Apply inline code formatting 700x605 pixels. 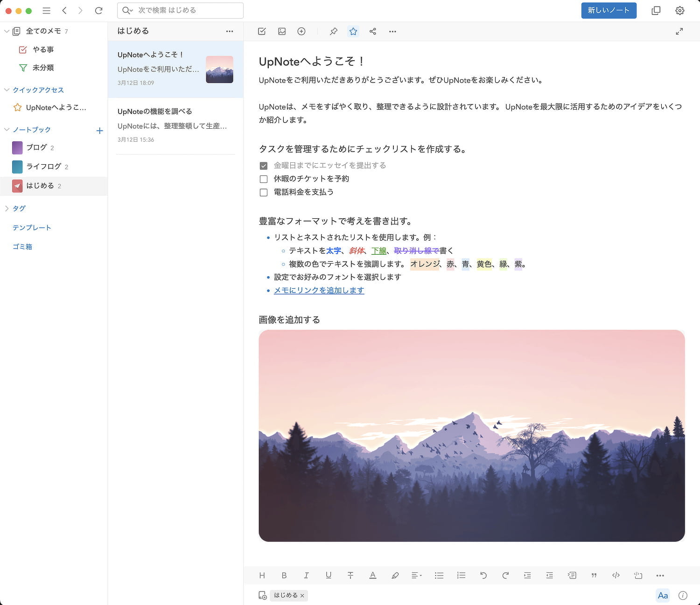[x=616, y=576]
